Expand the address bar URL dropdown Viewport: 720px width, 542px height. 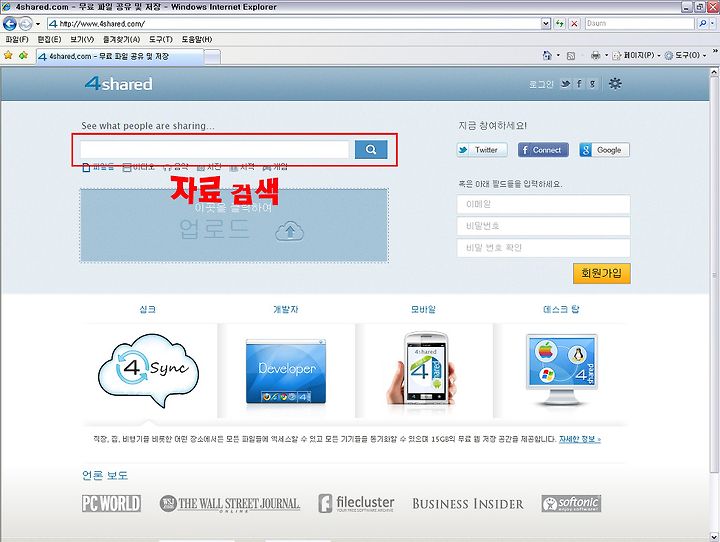click(x=546, y=23)
